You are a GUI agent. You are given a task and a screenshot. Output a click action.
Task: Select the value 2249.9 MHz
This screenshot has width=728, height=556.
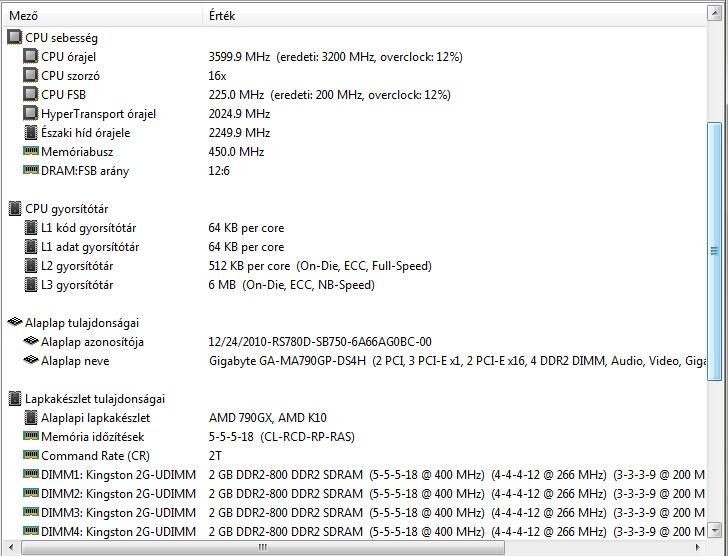click(x=239, y=133)
